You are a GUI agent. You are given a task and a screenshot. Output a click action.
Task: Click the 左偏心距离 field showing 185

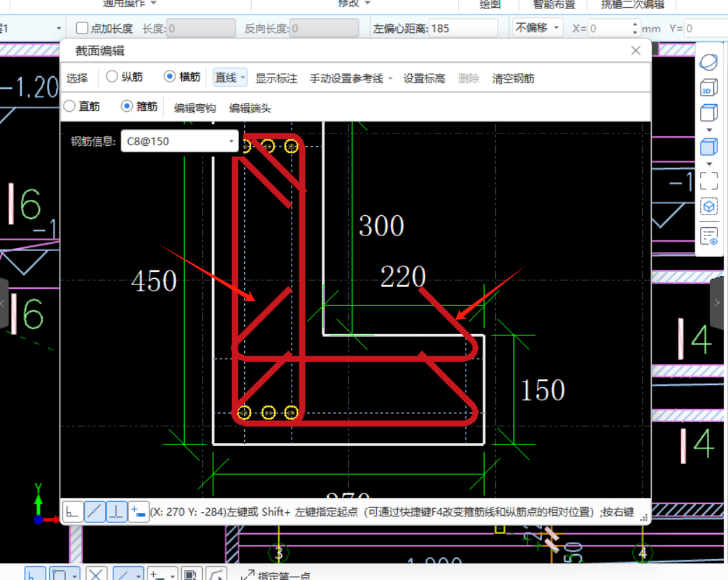463,29
